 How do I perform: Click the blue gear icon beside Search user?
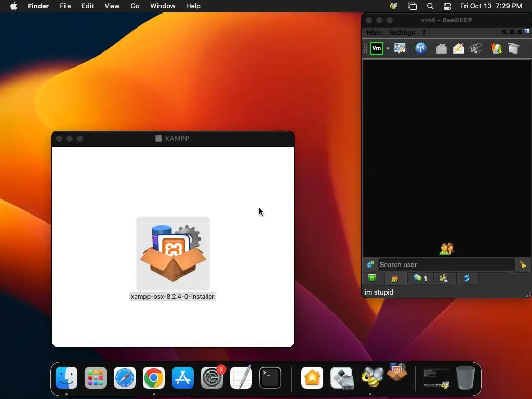[x=370, y=264]
